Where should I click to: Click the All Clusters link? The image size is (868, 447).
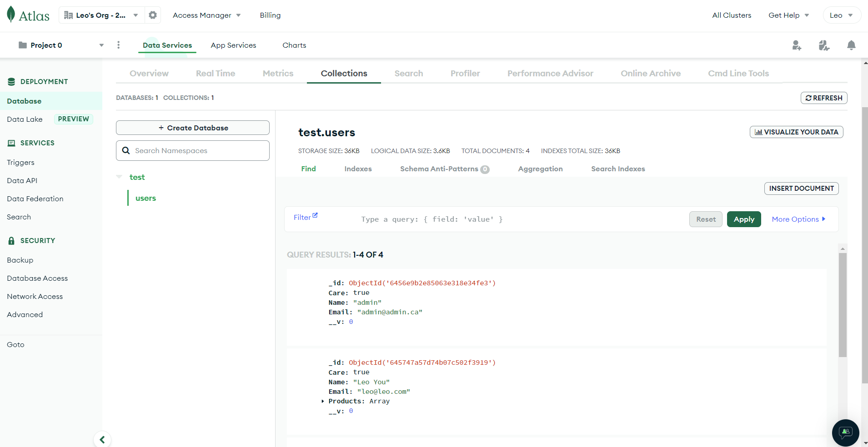[x=732, y=15]
